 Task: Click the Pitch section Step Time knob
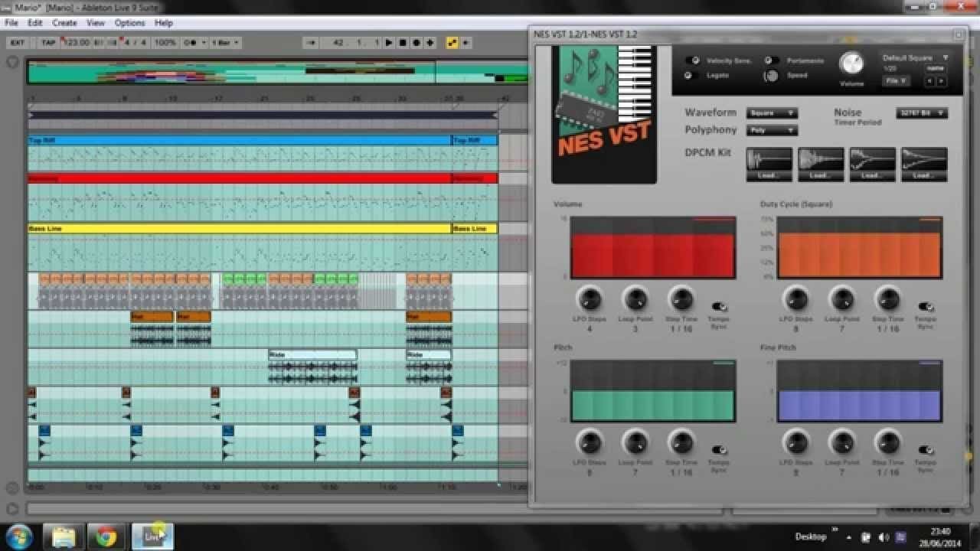681,442
